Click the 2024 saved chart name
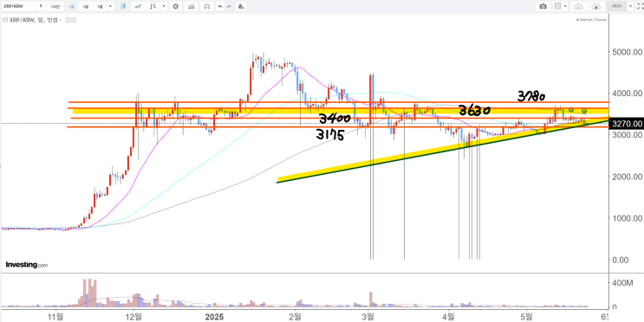This screenshot has width=644, height=322. click(616, 6)
